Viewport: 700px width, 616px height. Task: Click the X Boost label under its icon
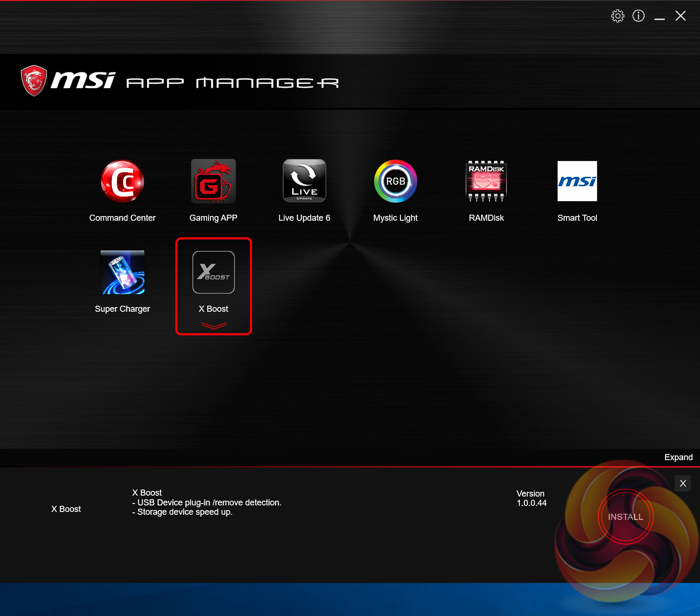tap(213, 309)
